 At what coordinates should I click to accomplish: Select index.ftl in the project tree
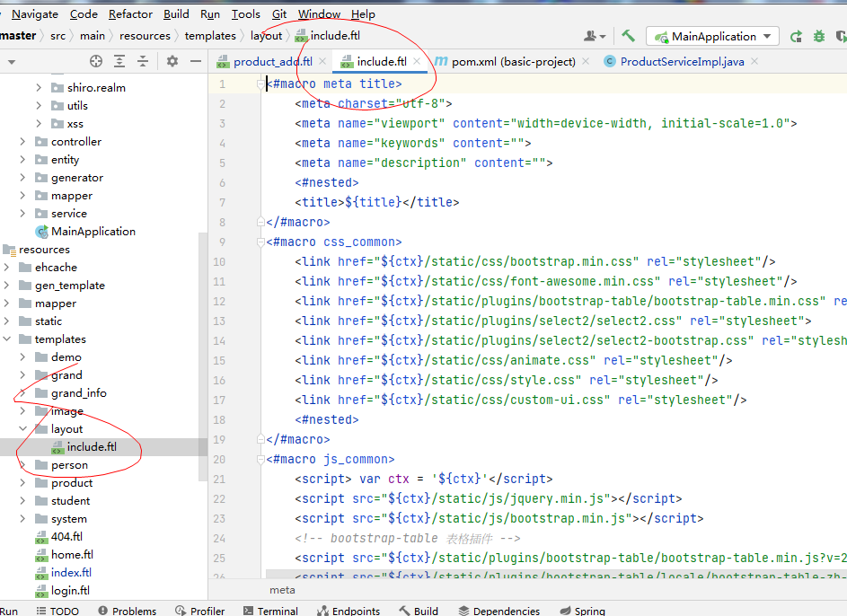[71, 572]
